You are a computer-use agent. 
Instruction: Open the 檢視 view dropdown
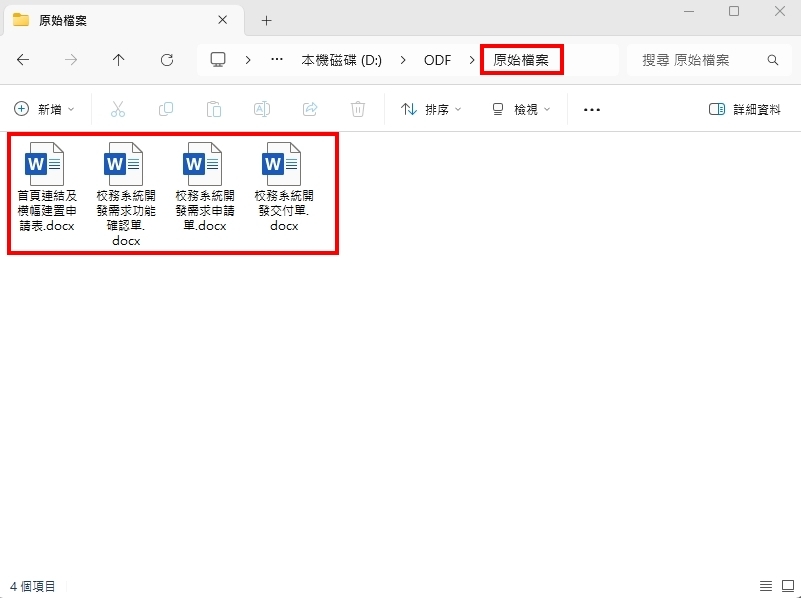521,109
